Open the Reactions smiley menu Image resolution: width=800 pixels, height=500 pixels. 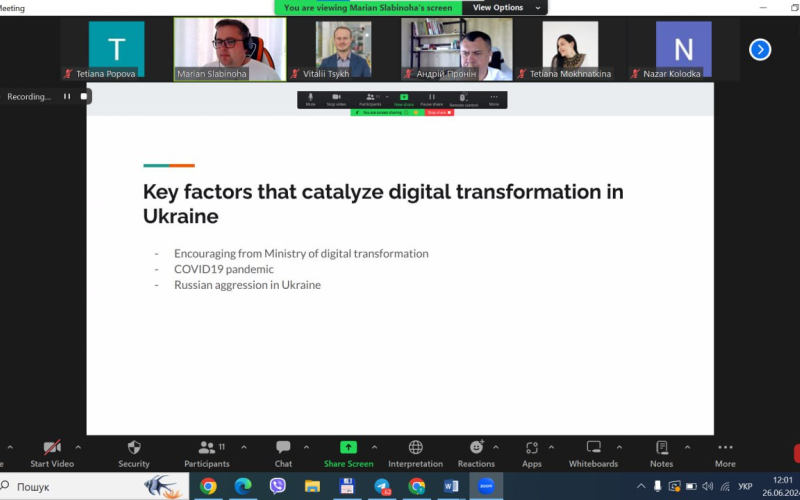point(476,454)
